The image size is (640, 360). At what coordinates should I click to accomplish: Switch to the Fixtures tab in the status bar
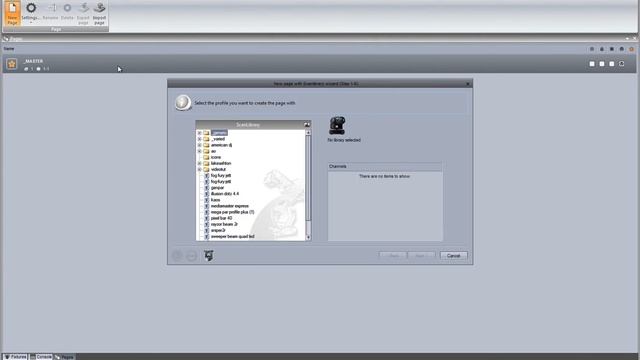pos(15,357)
